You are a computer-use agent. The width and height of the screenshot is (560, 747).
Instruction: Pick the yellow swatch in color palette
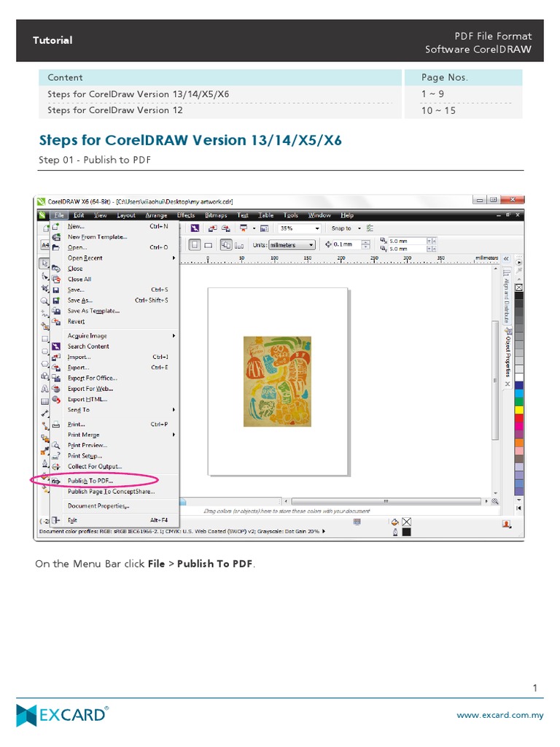pyautogui.click(x=519, y=410)
